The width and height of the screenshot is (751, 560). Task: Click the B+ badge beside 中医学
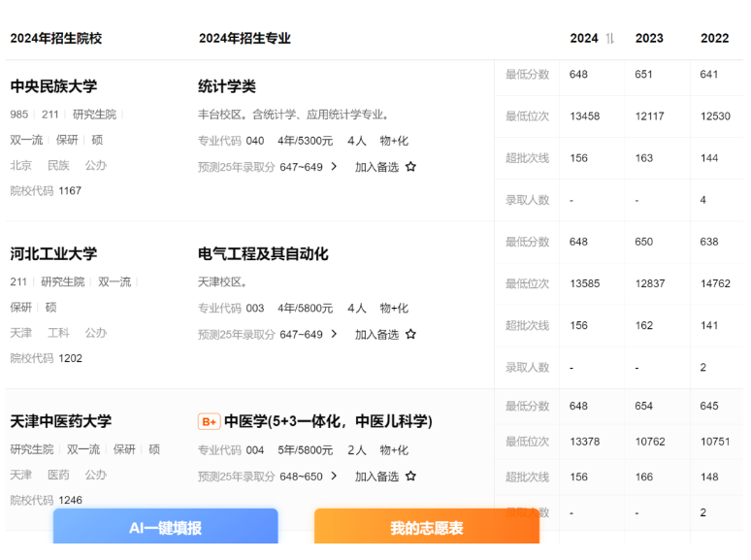[x=209, y=421]
